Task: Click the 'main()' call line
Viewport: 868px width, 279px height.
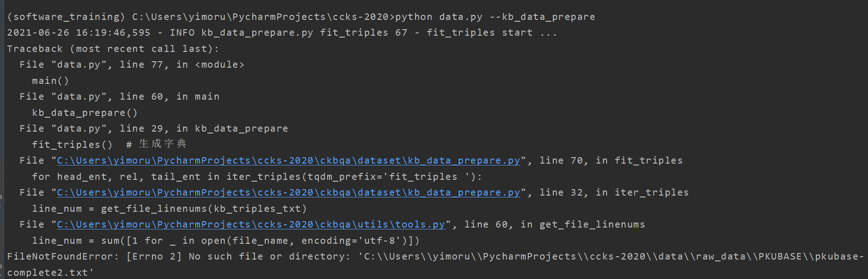Action: coord(50,81)
